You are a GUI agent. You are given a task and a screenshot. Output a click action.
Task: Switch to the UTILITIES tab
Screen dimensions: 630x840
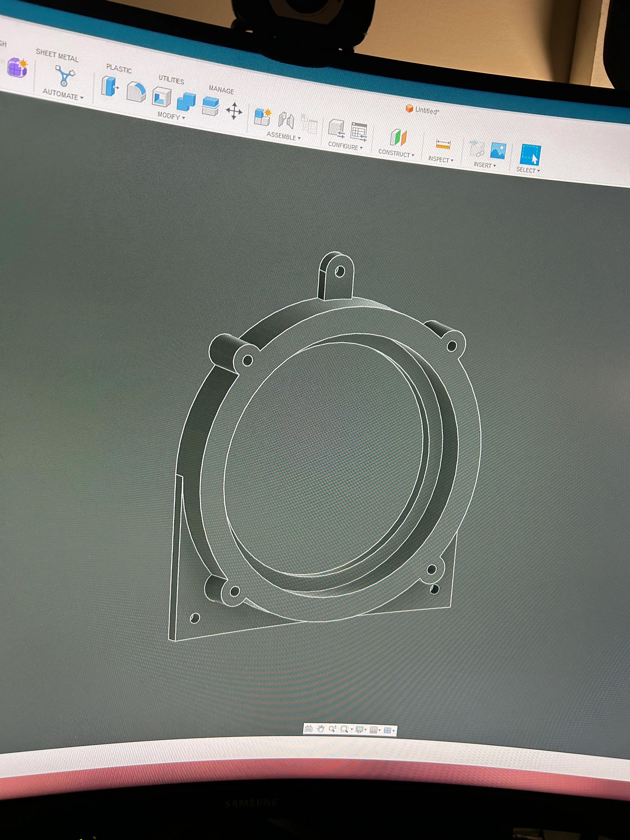(171, 79)
